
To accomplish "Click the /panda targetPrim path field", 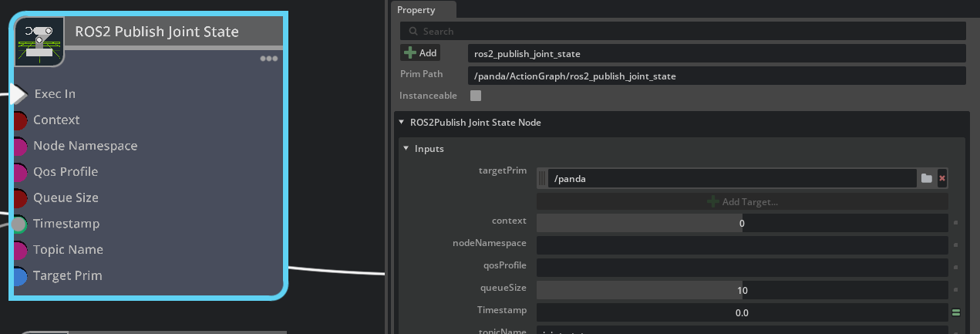I will tap(732, 179).
